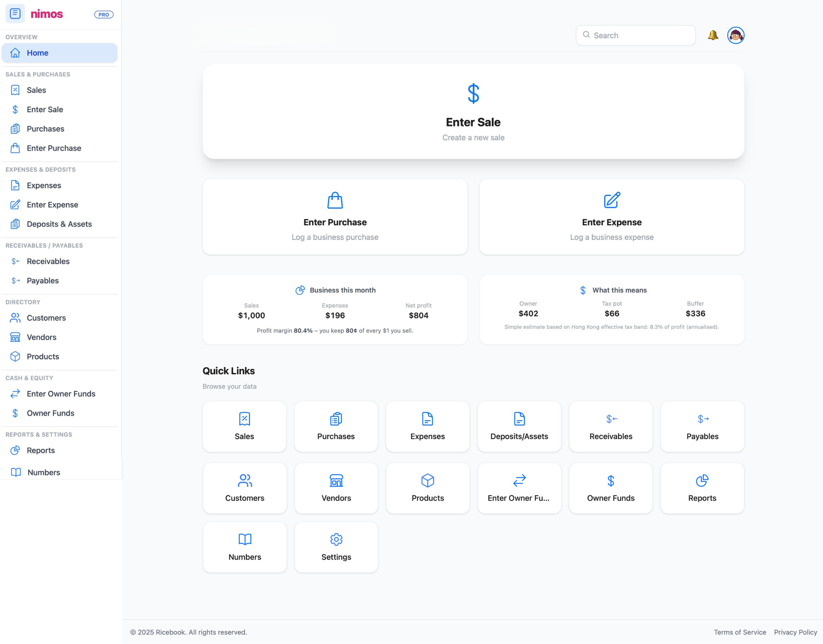Select the Enter Owner Funds transfer icon in sidebar
This screenshot has width=823, height=644.
[15, 394]
